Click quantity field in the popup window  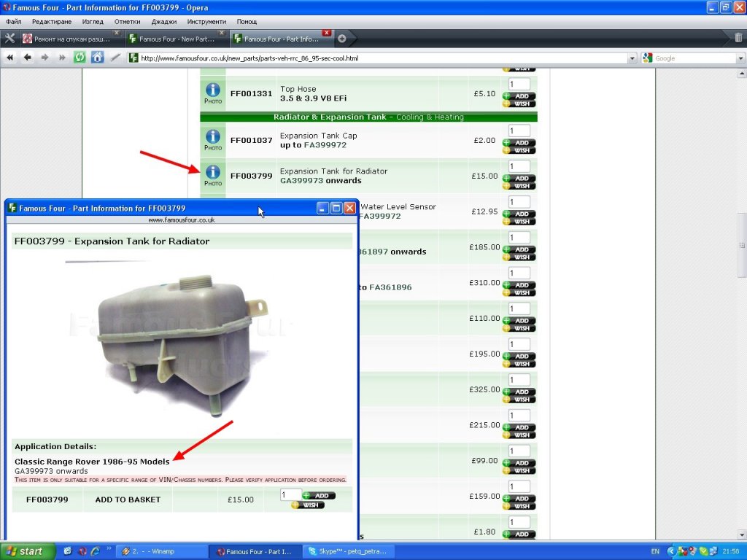click(290, 495)
